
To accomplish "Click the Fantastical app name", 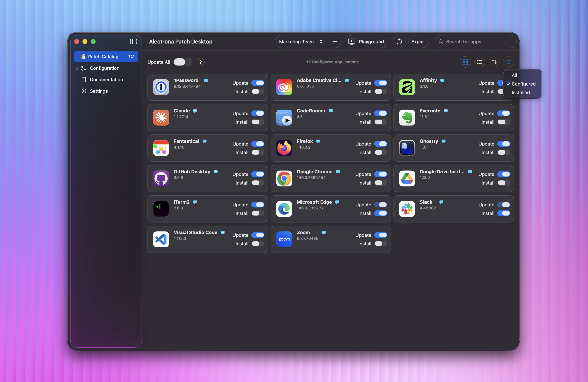I will click(x=186, y=141).
